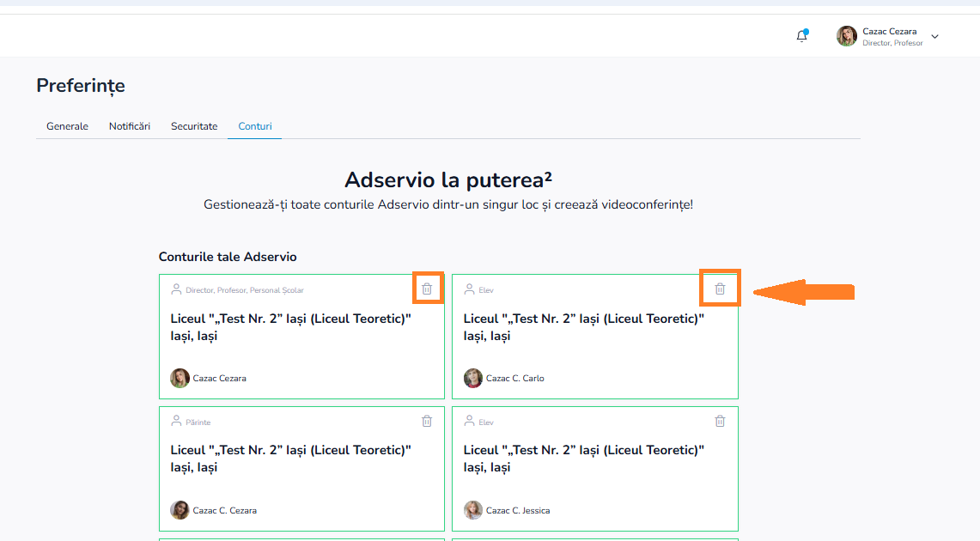Select the Conturi tab
This screenshot has height=541, width=980.
[255, 126]
